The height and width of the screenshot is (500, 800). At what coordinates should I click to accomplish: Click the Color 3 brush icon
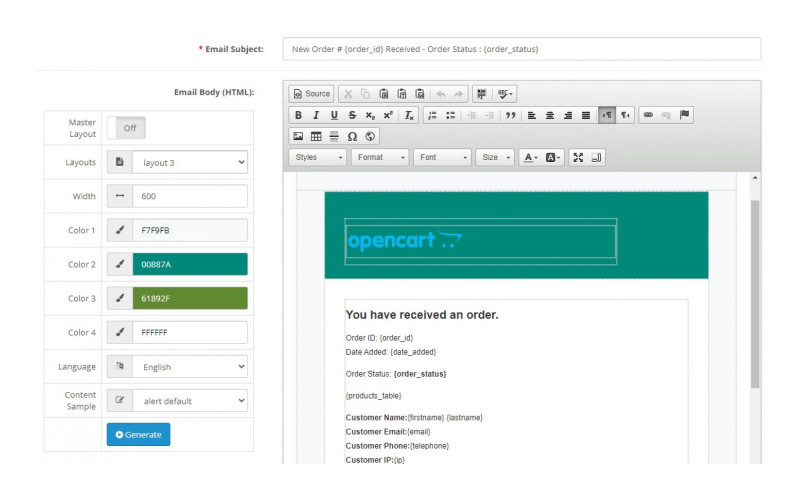coord(120,298)
